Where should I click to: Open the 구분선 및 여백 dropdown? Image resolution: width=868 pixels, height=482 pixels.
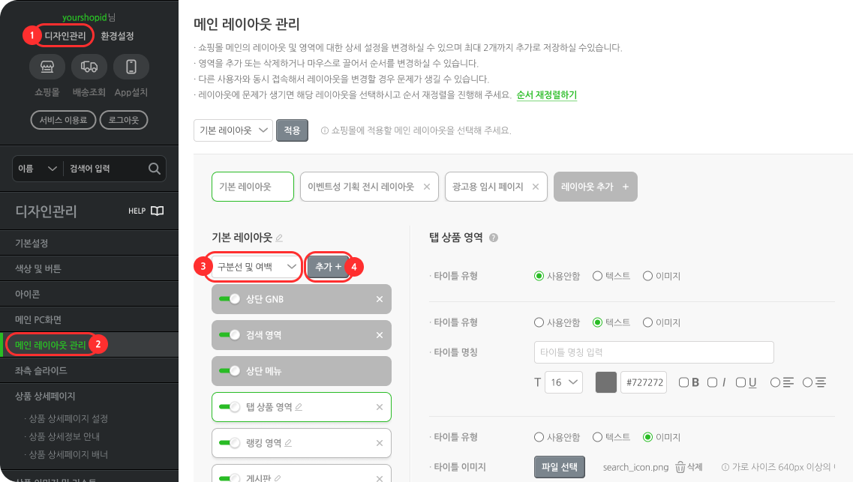click(x=257, y=267)
